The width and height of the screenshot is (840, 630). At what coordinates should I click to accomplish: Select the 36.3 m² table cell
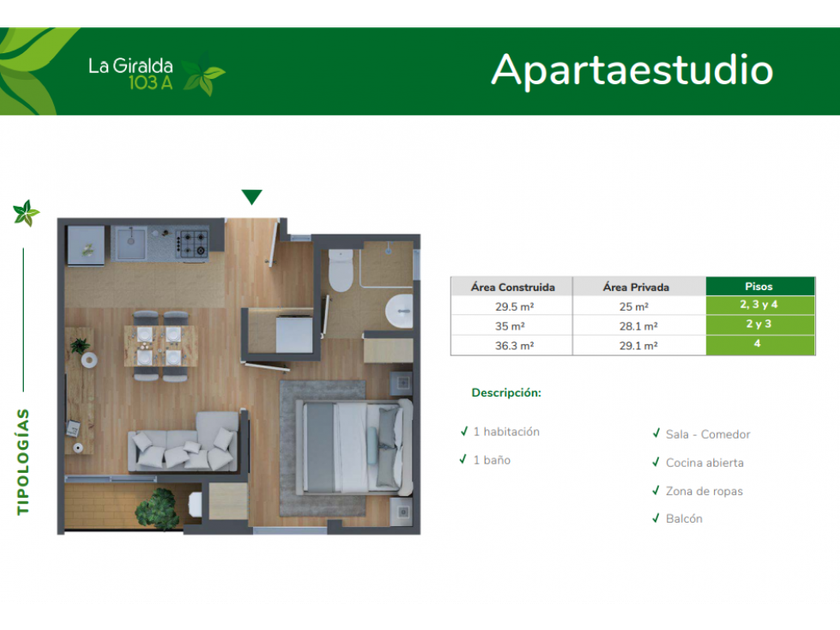(511, 345)
